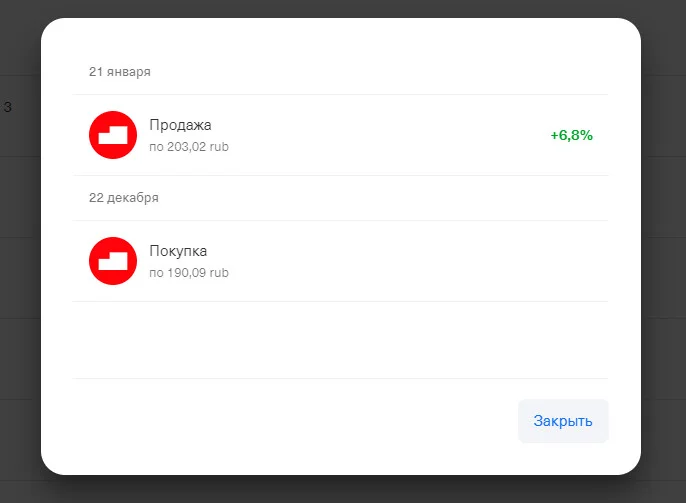Click white staircase glyph in sale icon
Image resolution: width=686 pixels, height=503 pixels.
(x=113, y=135)
